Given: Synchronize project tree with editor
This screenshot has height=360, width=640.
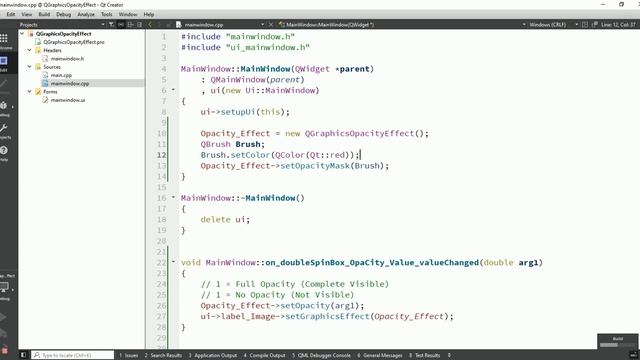Looking at the screenshot, I should [x=121, y=24].
